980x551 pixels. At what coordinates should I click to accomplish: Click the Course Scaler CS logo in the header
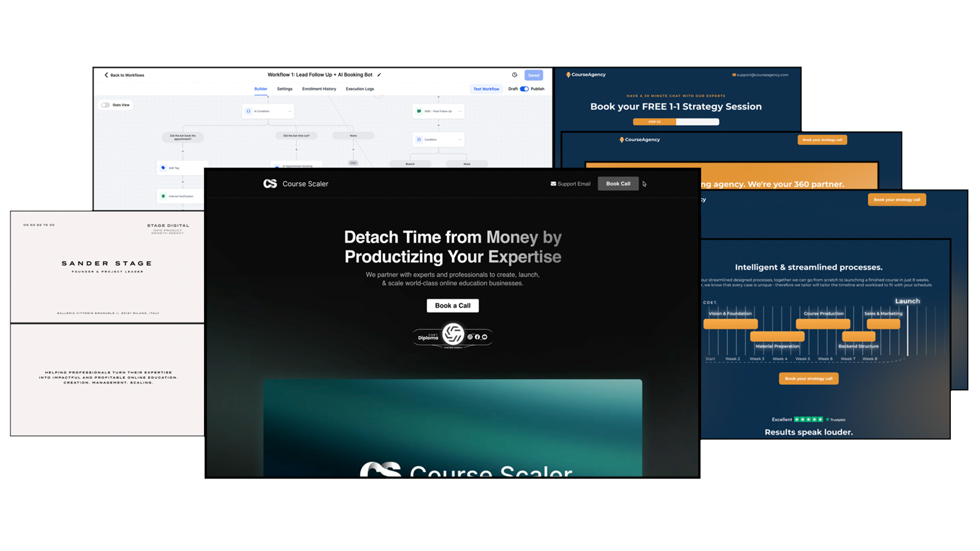(x=270, y=184)
